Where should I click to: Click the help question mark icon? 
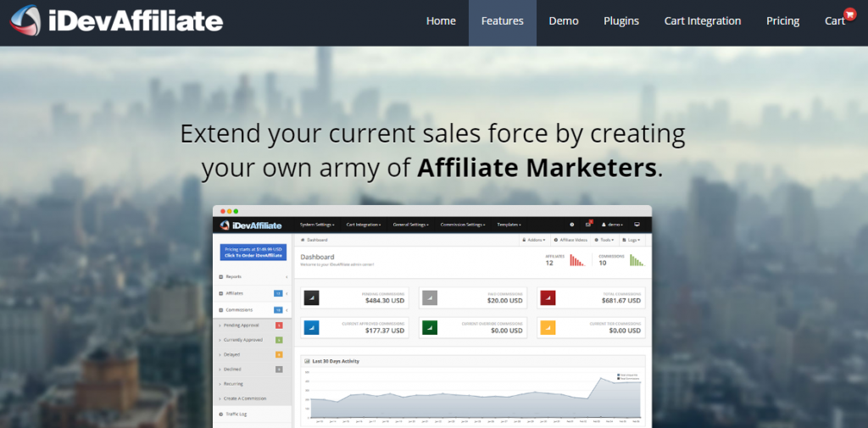(x=572, y=225)
